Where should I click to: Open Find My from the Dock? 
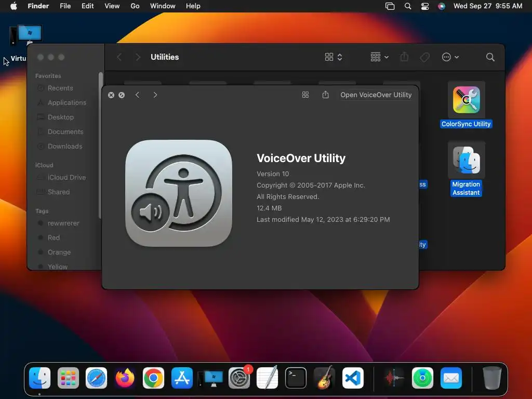coord(422,378)
